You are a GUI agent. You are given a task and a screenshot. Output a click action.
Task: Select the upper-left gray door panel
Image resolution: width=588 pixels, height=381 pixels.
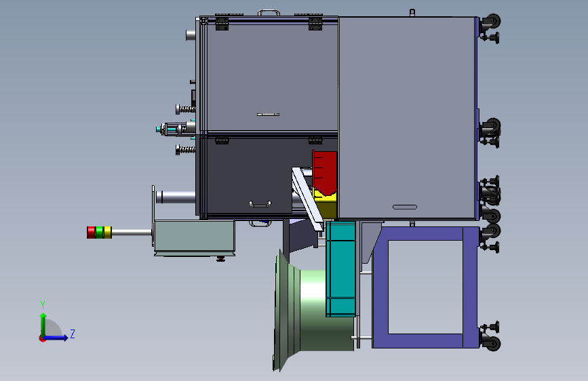(272, 78)
